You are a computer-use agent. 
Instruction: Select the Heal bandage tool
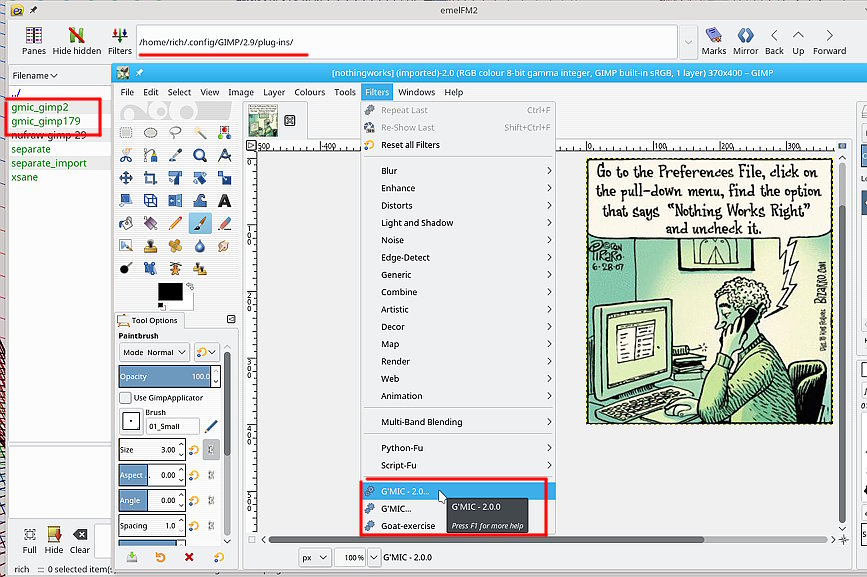tap(175, 246)
